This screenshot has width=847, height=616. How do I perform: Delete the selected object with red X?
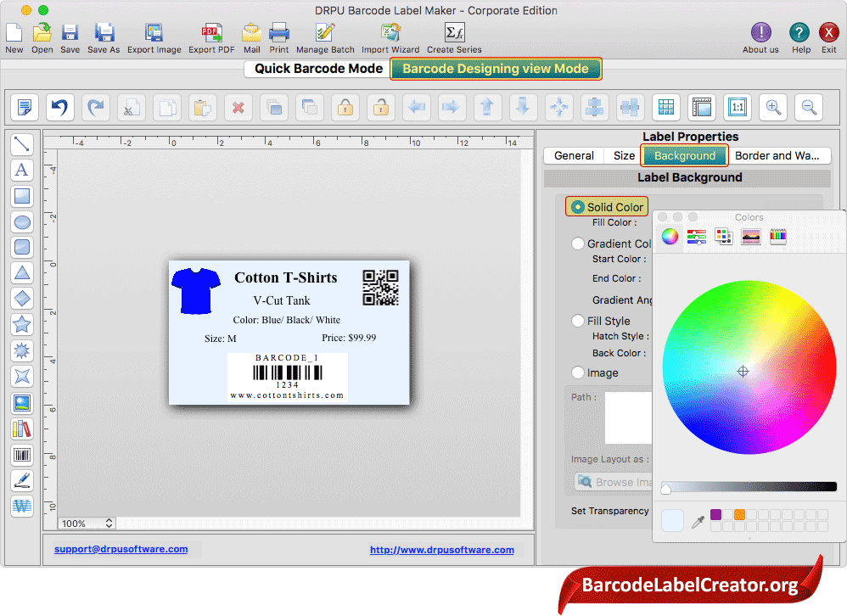[x=238, y=107]
